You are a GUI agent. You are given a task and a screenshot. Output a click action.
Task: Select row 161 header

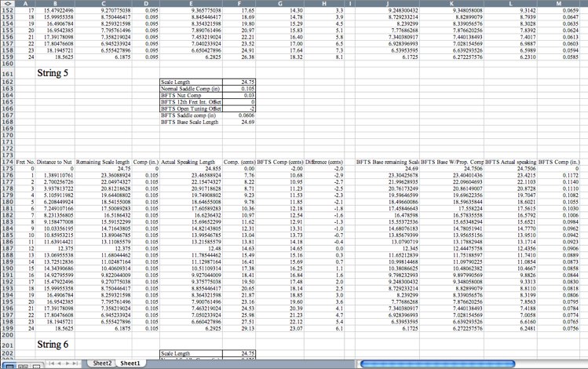coord(7,73)
